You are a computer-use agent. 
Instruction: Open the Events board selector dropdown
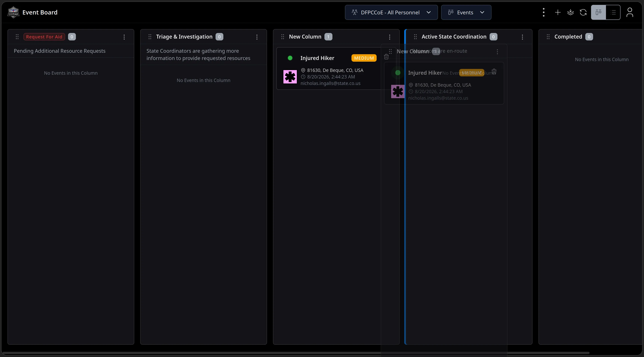pos(466,12)
